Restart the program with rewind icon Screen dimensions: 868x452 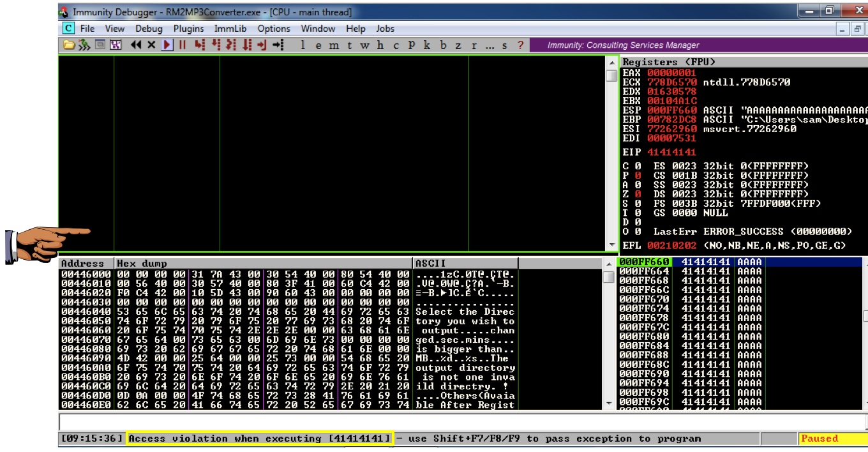coord(136,45)
